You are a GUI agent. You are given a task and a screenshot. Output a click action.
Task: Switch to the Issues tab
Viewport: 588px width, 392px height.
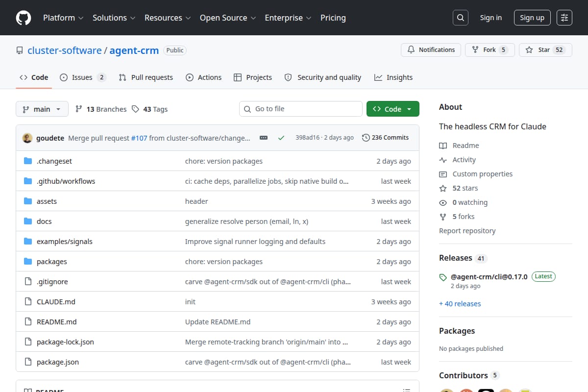click(83, 77)
